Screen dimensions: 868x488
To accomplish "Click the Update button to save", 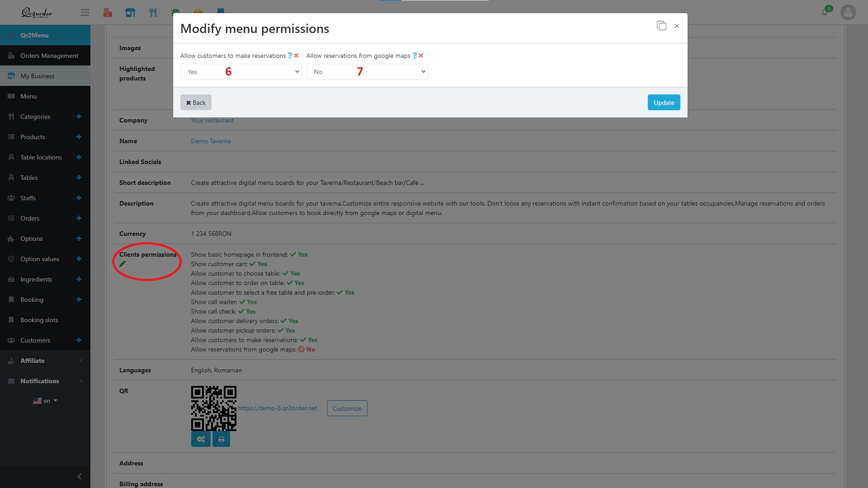I will pyautogui.click(x=664, y=102).
